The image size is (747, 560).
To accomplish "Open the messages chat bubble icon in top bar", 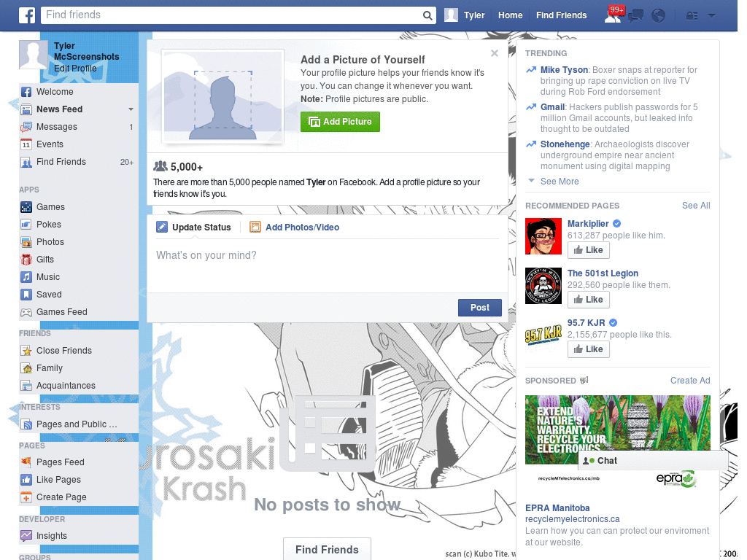I will coord(635,16).
